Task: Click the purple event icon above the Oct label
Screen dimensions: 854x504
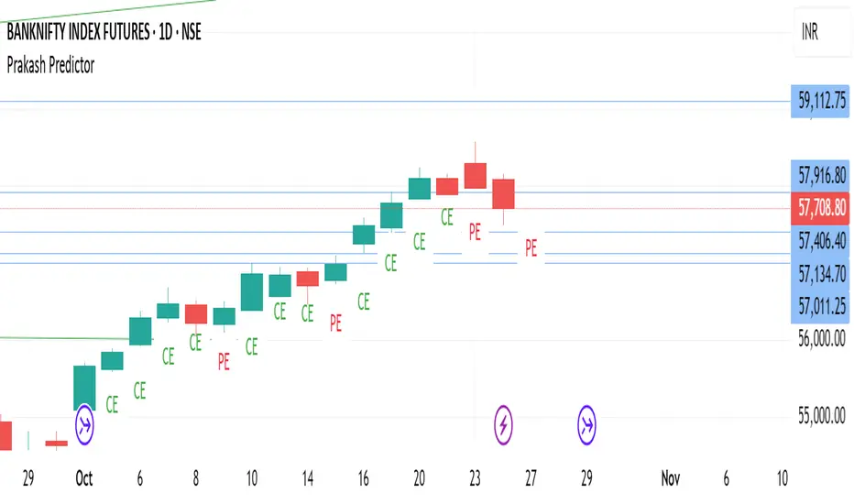Action: 84,423
